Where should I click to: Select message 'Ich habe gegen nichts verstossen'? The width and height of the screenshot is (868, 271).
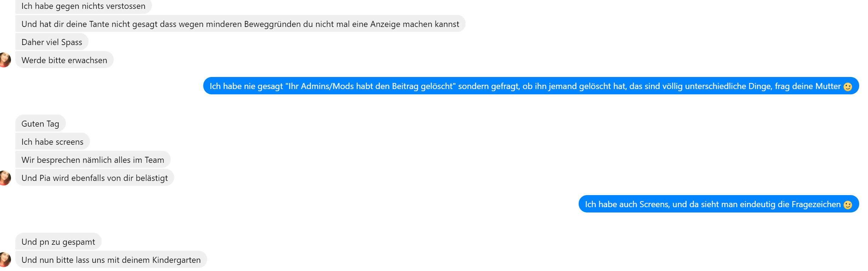84,6
